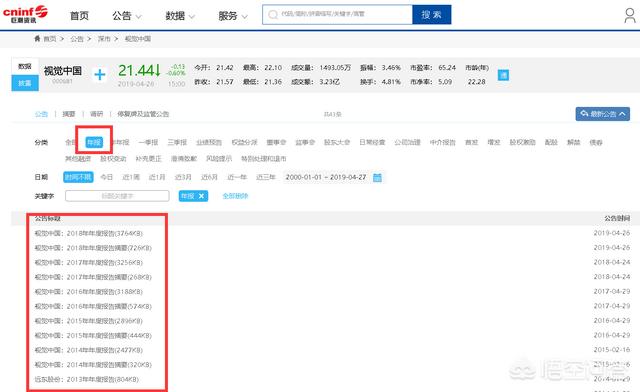Collapse the 最新公告 blue button
Screen dimensions: 640x392
(x=602, y=114)
